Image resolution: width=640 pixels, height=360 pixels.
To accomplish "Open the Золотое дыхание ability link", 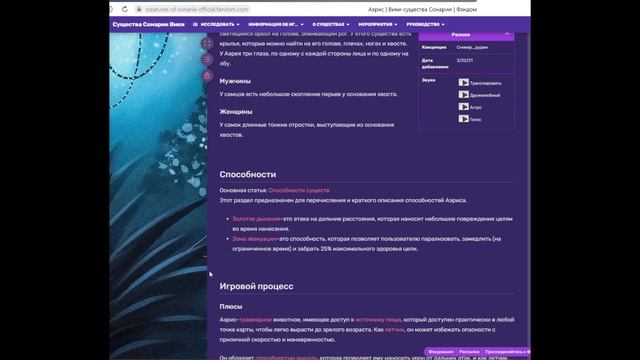I will pos(256,219).
